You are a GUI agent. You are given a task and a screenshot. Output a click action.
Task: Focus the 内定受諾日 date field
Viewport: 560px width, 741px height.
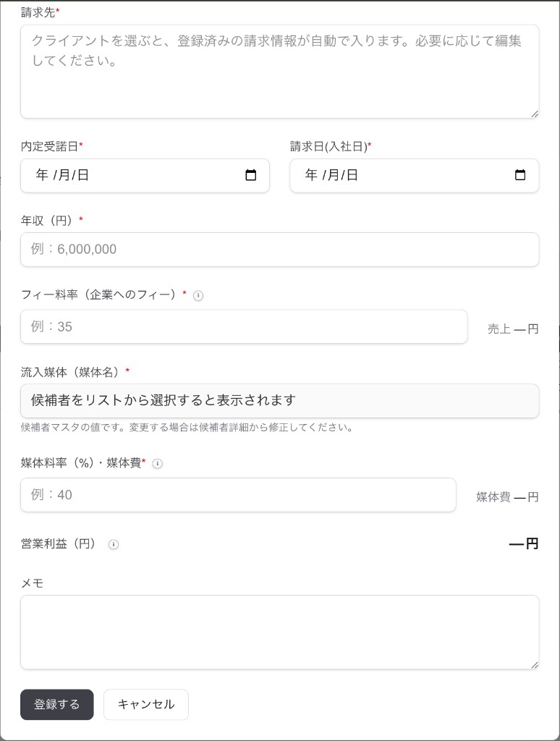click(145, 175)
